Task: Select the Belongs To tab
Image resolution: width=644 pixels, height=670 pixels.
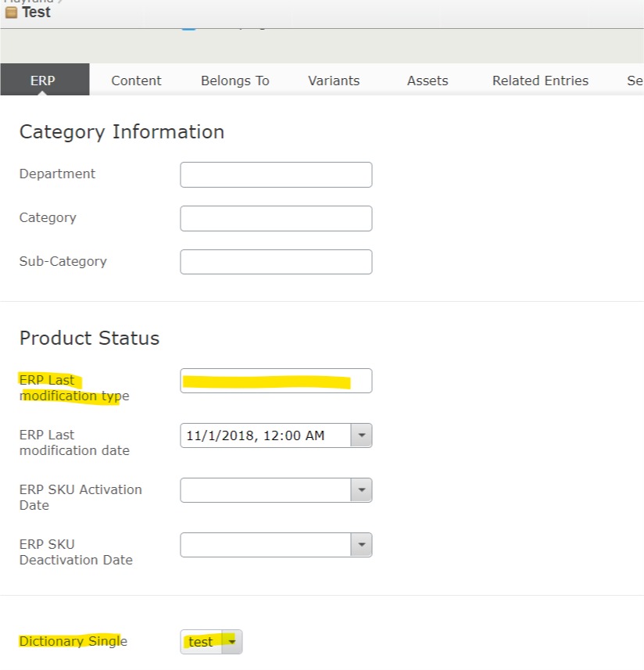Action: click(234, 81)
